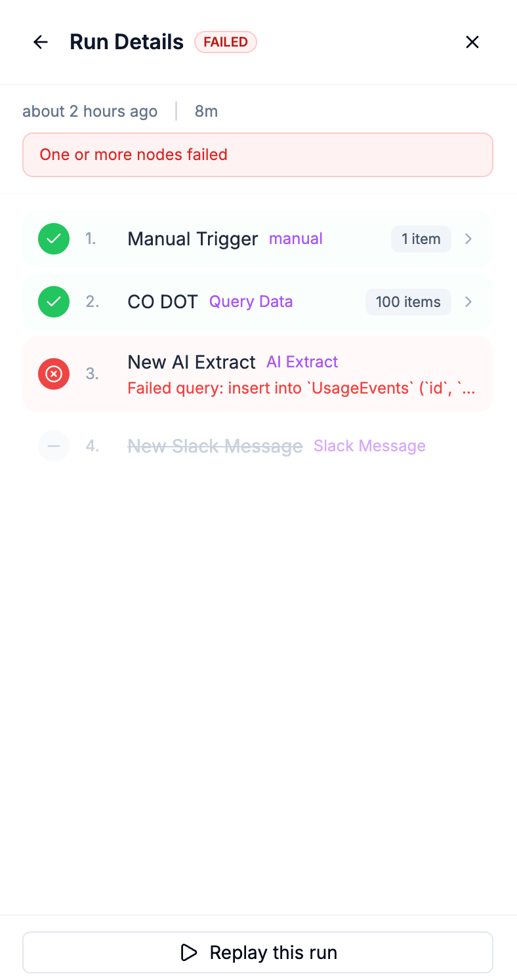Screen dimensions: 517x980
Task: Click the 1 item badge on Manual Trigger
Action: [421, 239]
